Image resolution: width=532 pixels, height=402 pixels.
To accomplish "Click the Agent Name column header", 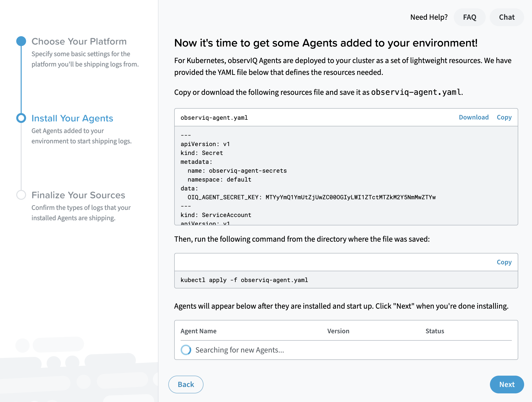I will (198, 331).
